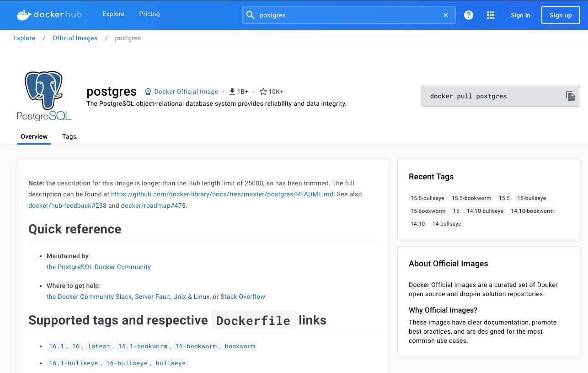Select the 14.10 recent tag

pyautogui.click(x=418, y=224)
